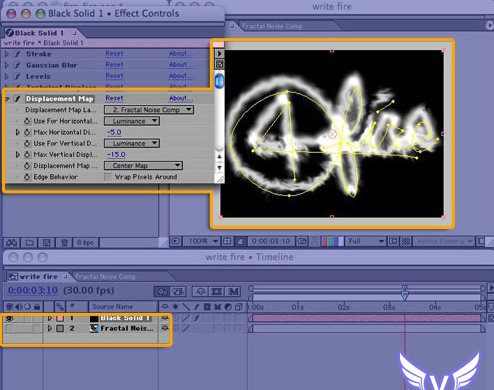
Task: Open the Displacement Map Layer dropdown
Action: pyautogui.click(x=149, y=110)
